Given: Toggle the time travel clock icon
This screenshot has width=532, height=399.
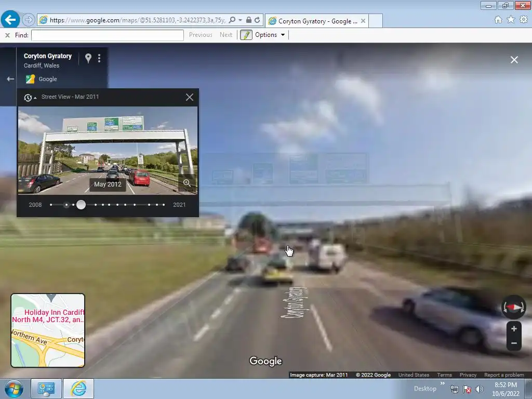Looking at the screenshot, I should pyautogui.click(x=30, y=98).
